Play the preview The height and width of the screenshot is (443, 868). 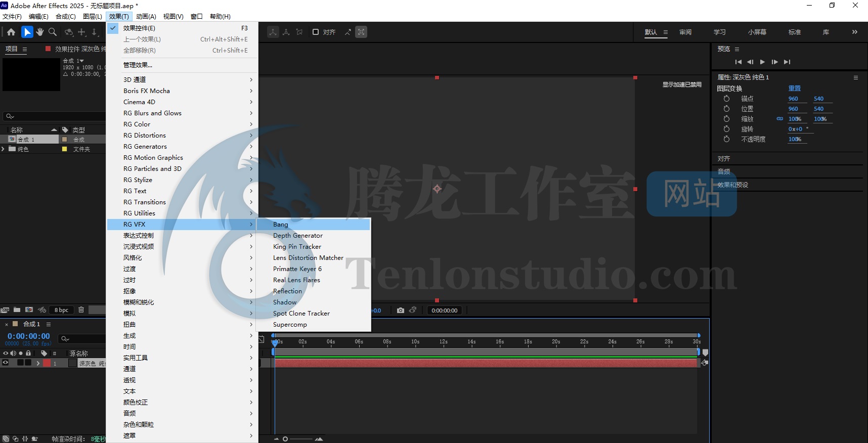pyautogui.click(x=762, y=62)
